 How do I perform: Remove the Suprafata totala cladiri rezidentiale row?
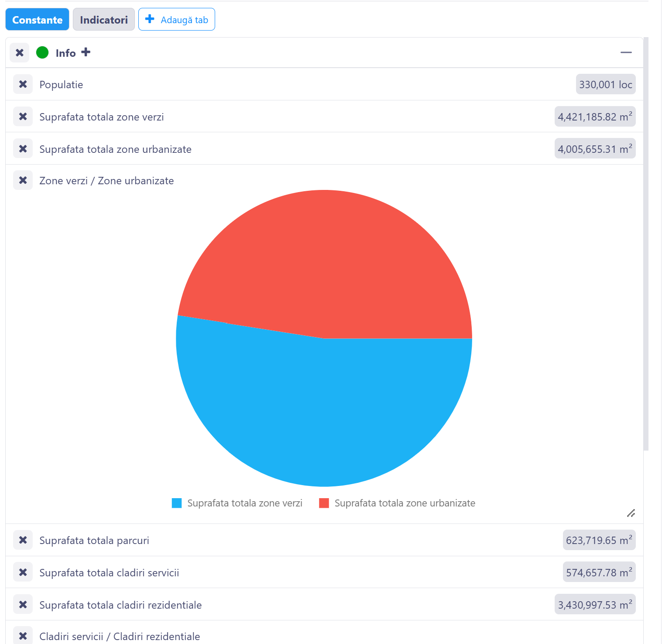pos(23,605)
